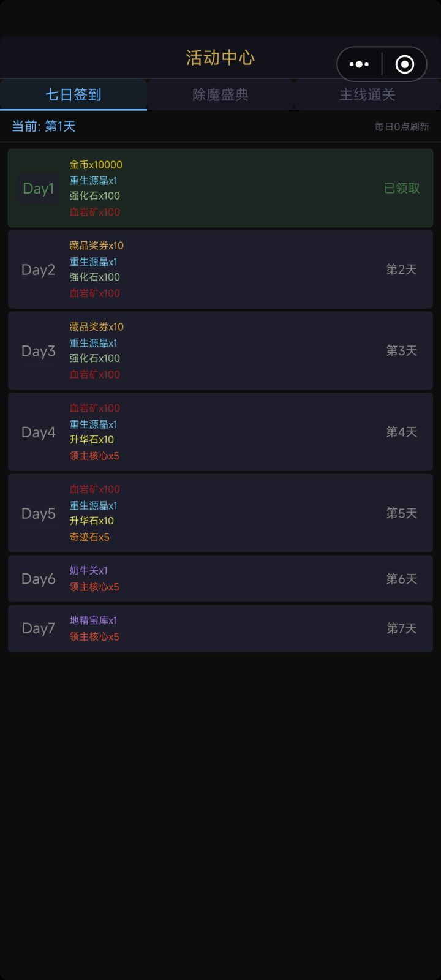Click the 活动中心 page title

click(221, 58)
